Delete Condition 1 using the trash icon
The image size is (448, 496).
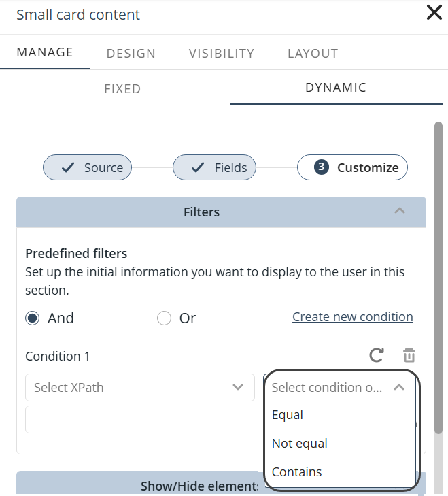pos(409,355)
